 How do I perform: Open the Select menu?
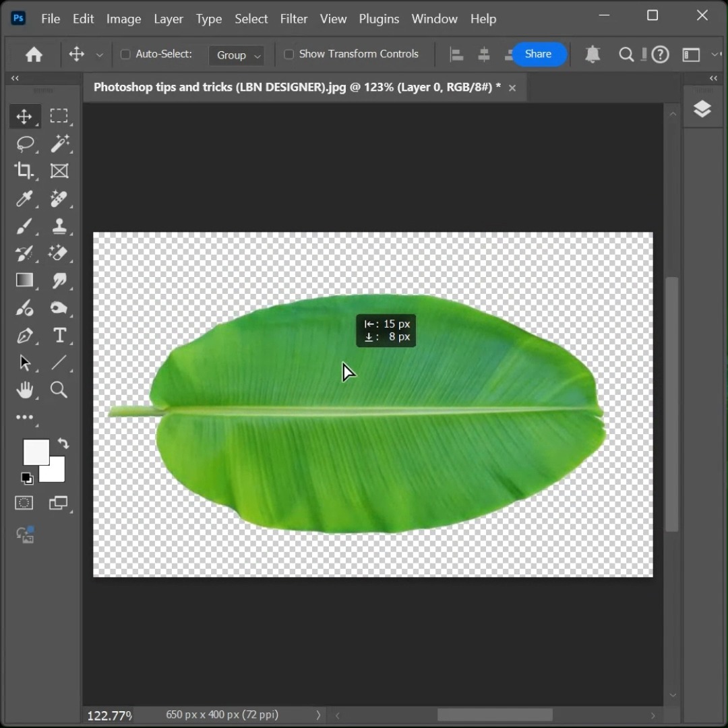pos(251,19)
